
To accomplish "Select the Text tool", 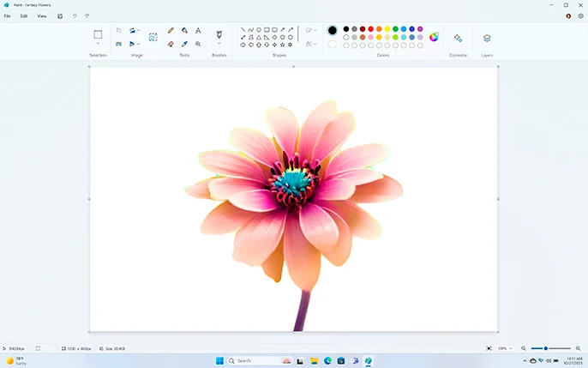I will pos(198,30).
